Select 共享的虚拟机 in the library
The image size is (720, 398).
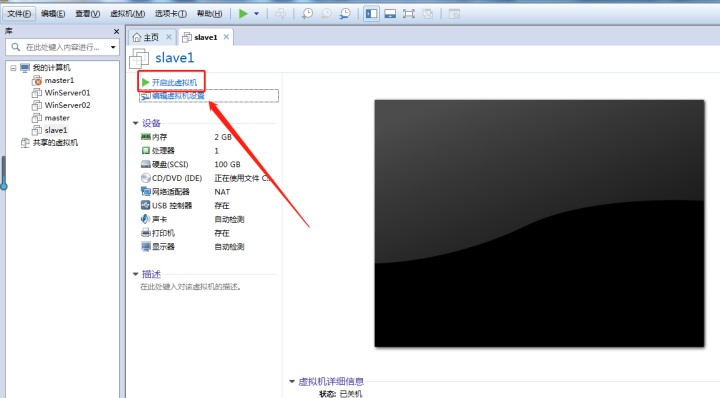pyautogui.click(x=55, y=143)
